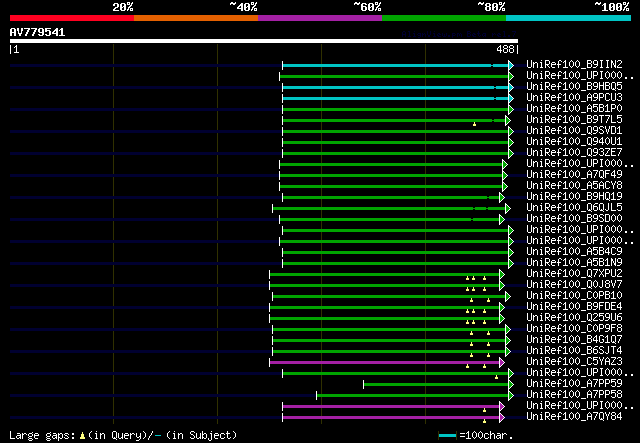Click the cyan alignment bar for A9PCU3

click(396, 98)
